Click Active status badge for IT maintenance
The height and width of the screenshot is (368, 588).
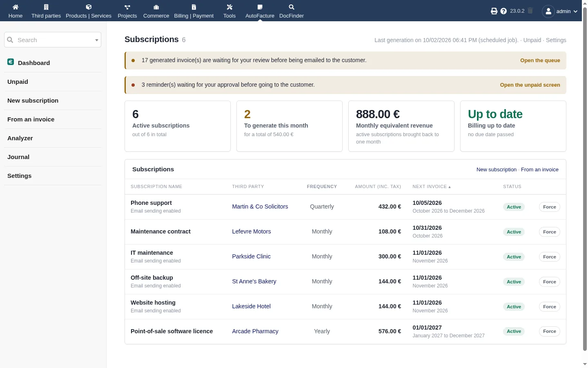(514, 257)
